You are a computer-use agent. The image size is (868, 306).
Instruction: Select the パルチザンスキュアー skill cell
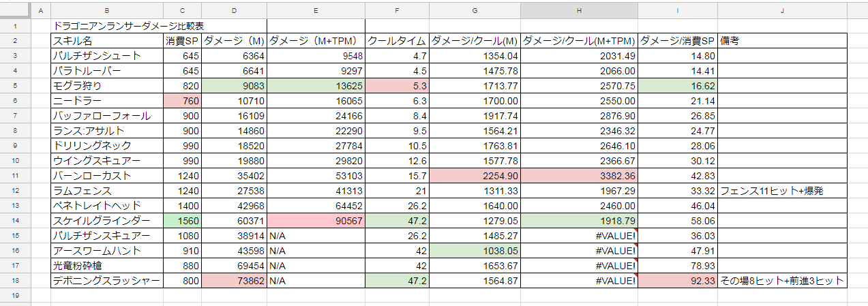click(107, 236)
